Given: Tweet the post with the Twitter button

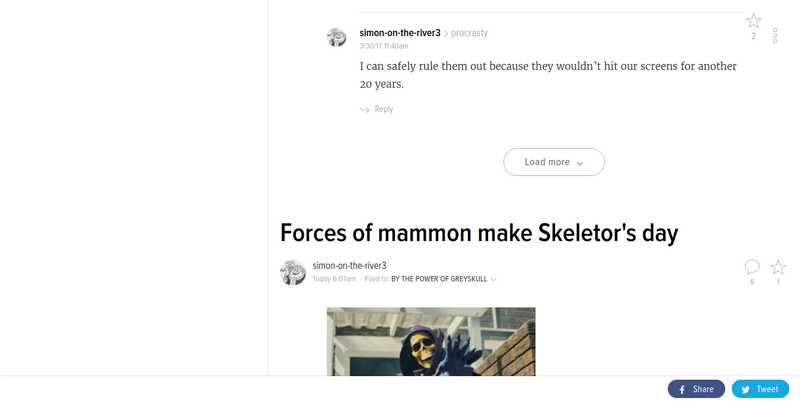Looking at the screenshot, I should coord(760,389).
